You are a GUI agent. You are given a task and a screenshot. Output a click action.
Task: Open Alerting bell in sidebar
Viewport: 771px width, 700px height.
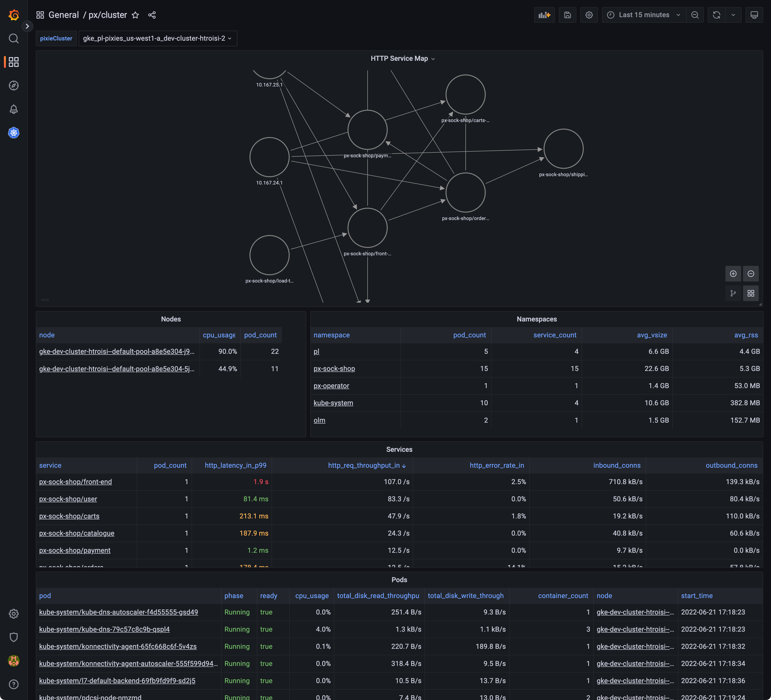[x=14, y=109]
